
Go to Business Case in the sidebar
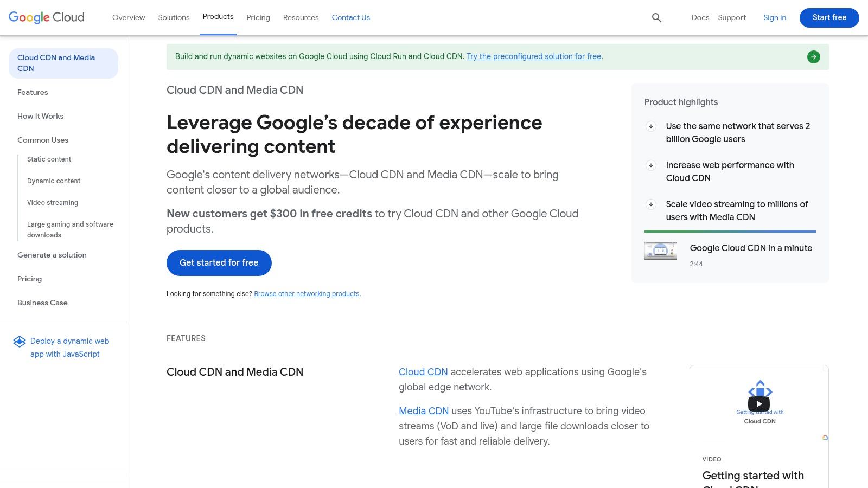point(42,303)
